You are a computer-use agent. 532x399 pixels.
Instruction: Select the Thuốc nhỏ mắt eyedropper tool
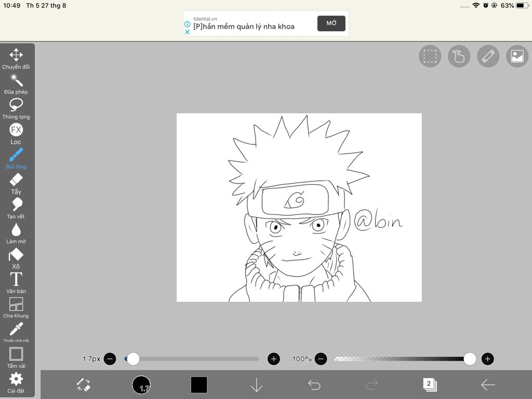[x=16, y=332]
